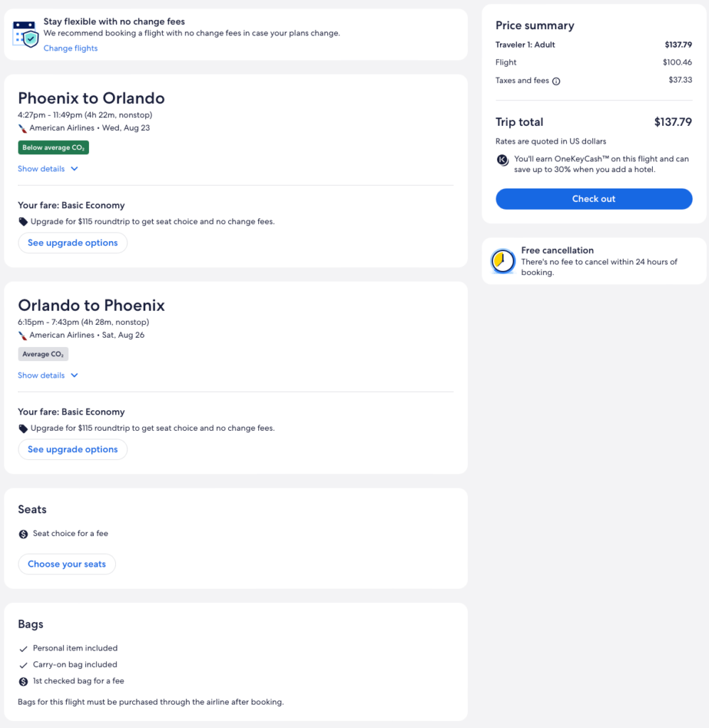
Task: Open the Change flights link
Action: point(70,48)
